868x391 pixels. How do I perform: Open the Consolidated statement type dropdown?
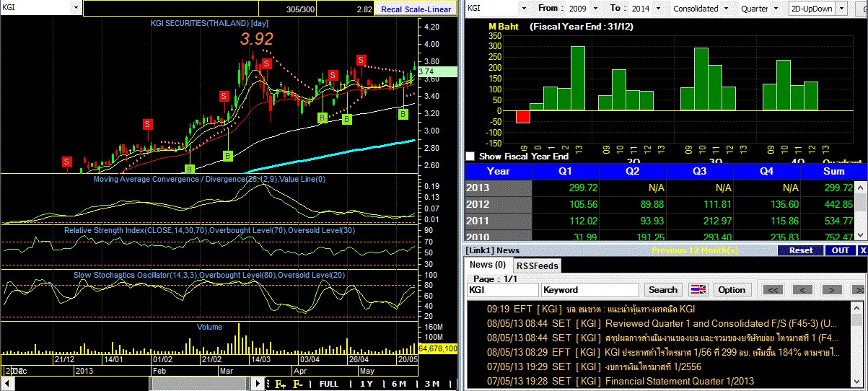(x=727, y=9)
